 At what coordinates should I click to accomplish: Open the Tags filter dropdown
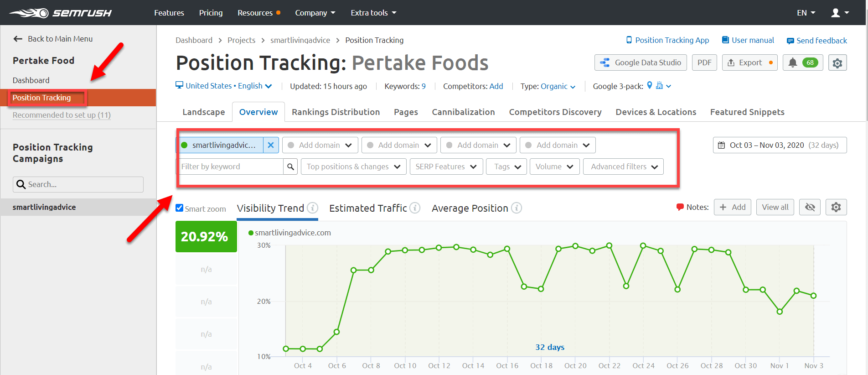(x=506, y=167)
